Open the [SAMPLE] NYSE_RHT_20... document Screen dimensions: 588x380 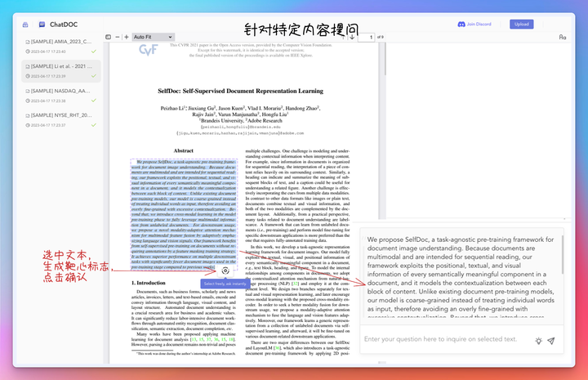[x=61, y=120]
